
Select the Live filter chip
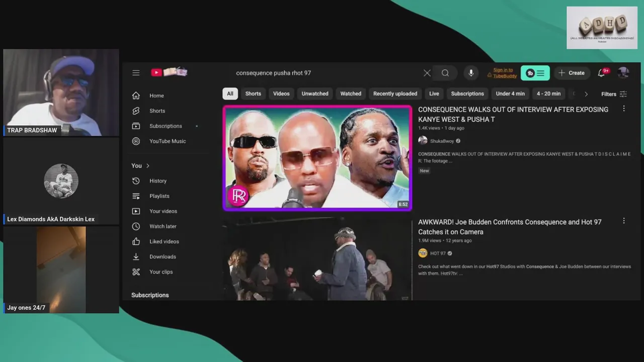click(x=434, y=94)
